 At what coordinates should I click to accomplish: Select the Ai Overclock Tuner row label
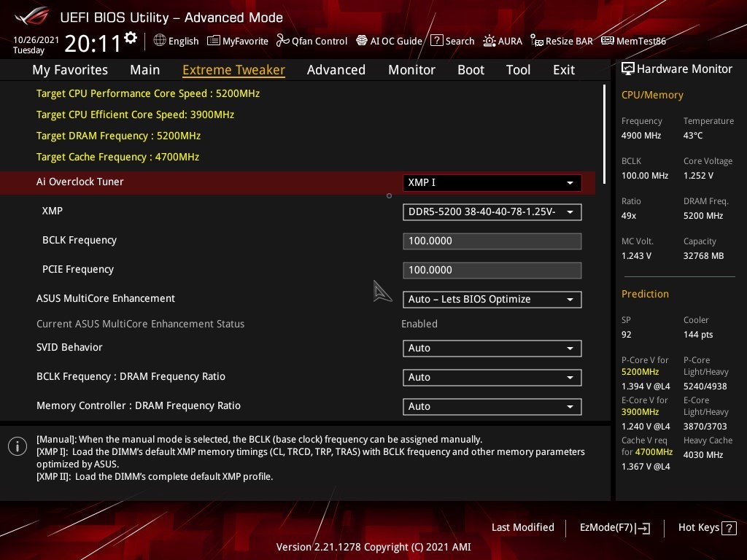[x=80, y=182]
